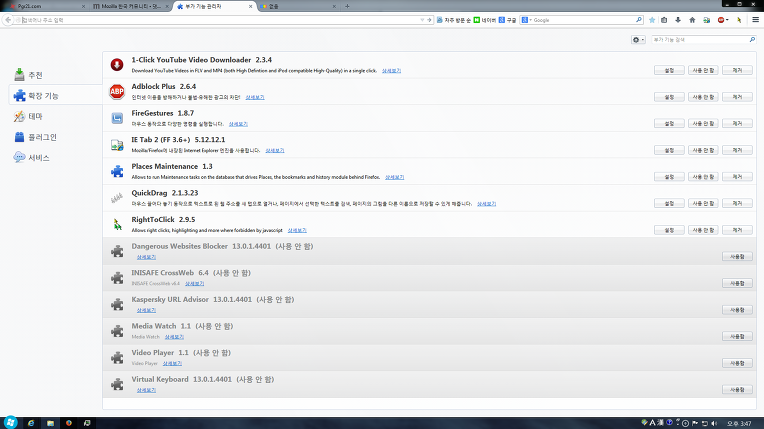Image resolution: width=764 pixels, height=429 pixels.
Task: Go to the 추천 (Get Add-ons) category
Action: pyautogui.click(x=35, y=76)
